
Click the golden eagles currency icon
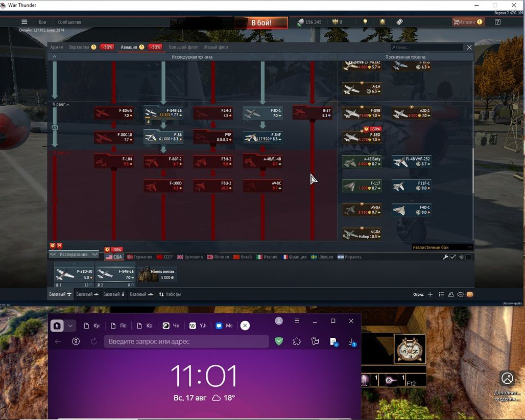point(335,22)
